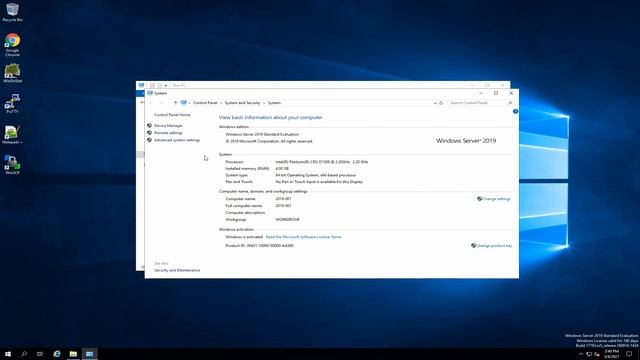
Task: Click the System window title bar icon
Action: click(x=150, y=93)
